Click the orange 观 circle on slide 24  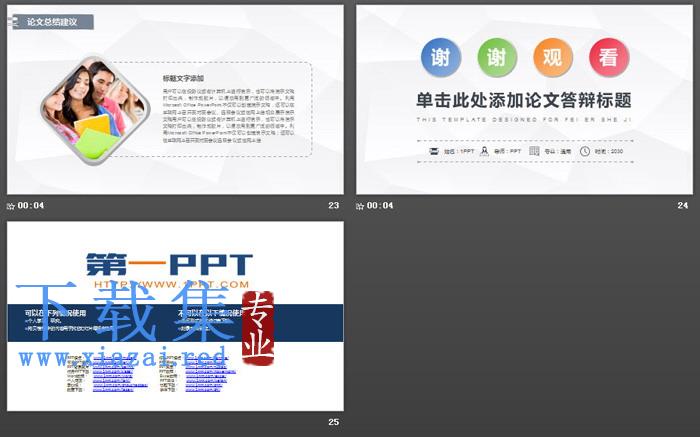pos(553,58)
